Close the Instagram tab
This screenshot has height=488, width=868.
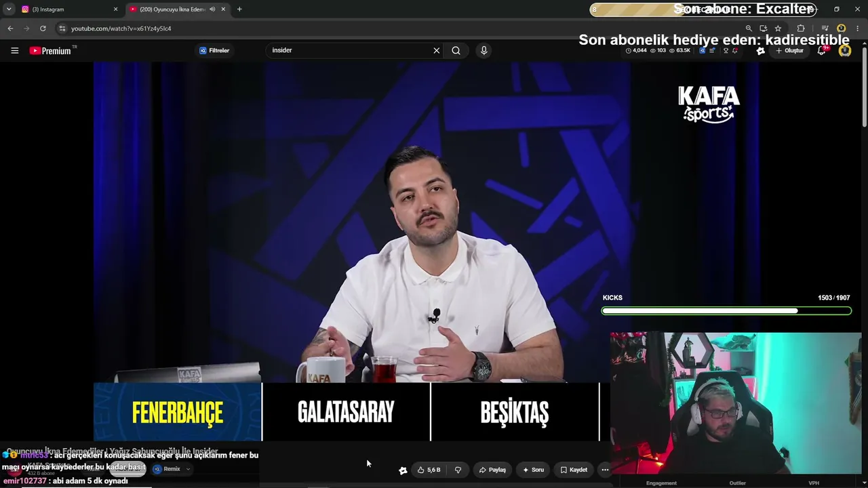[115, 9]
